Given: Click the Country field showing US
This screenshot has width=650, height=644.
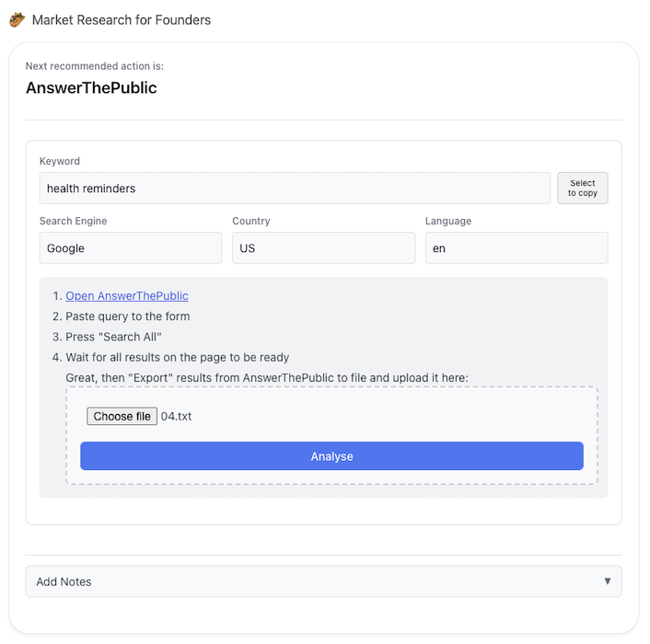Looking at the screenshot, I should click(323, 248).
